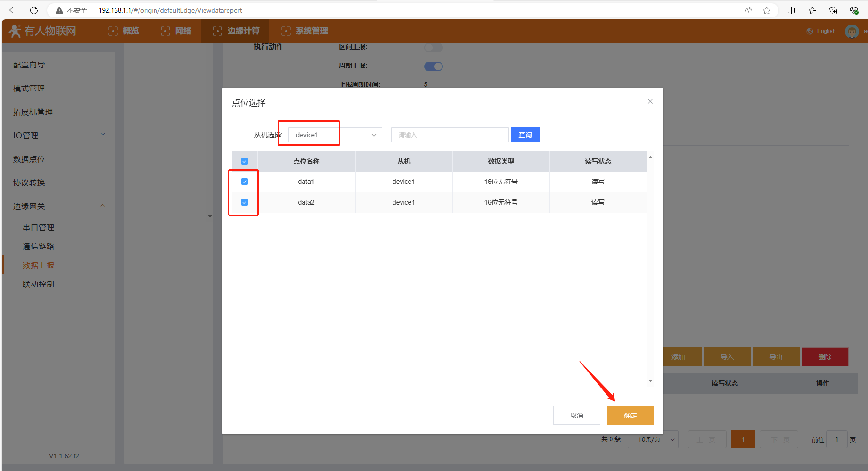Uncheck the data2 row checkbox
Image resolution: width=868 pixels, height=471 pixels.
coord(245,202)
